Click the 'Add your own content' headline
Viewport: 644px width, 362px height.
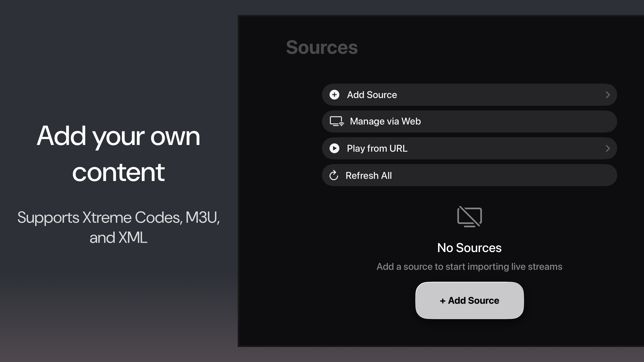coord(118,153)
